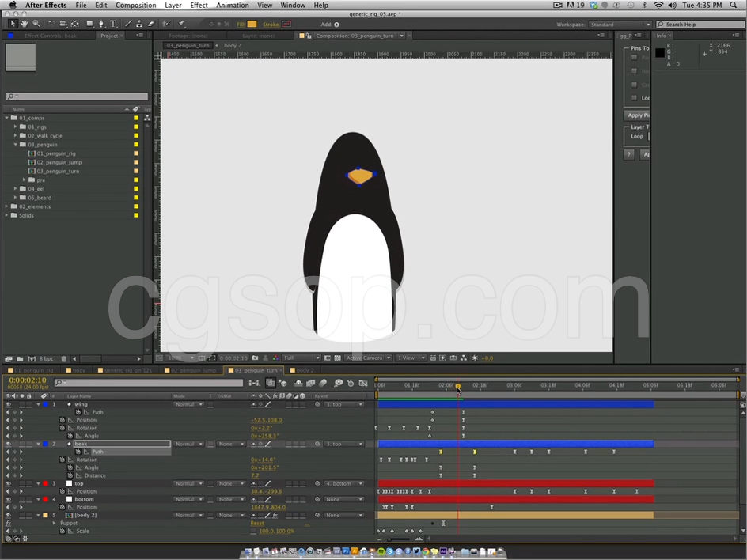Open the Stroke color swatch
This screenshot has height=560, width=747.
coord(286,25)
